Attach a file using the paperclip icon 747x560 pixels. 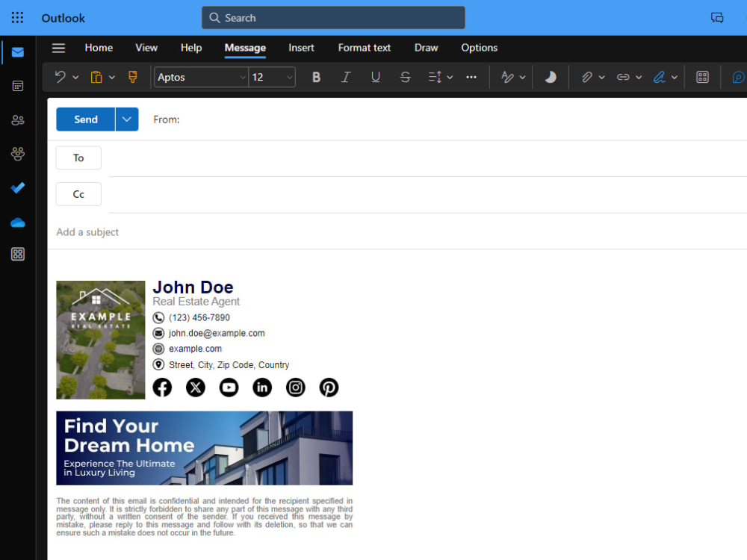point(588,77)
